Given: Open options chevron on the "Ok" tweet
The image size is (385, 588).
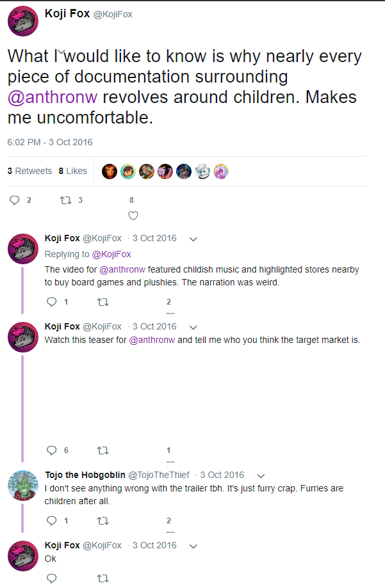Looking at the screenshot, I should pyautogui.click(x=193, y=546).
